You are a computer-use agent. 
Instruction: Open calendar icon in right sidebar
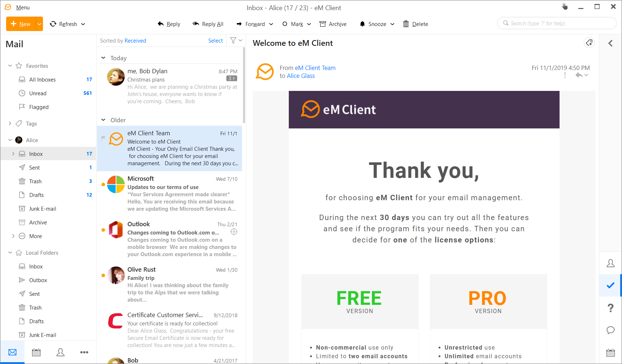tap(610, 352)
